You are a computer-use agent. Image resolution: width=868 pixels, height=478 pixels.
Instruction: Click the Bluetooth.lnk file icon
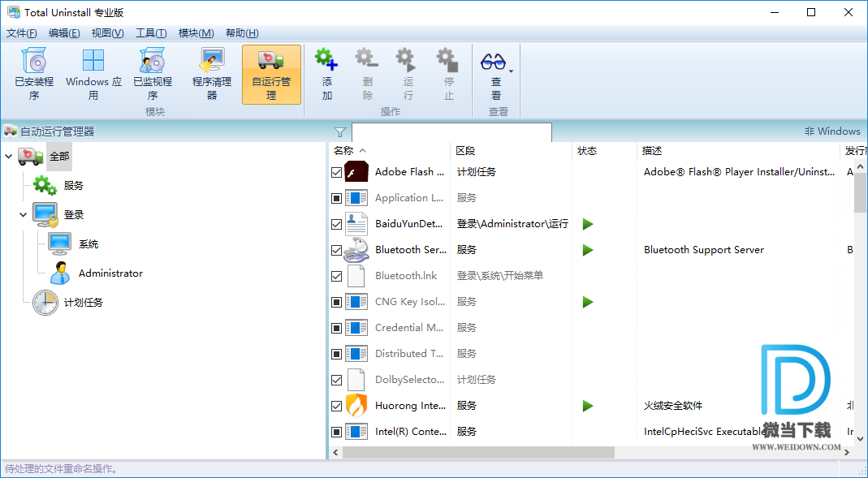click(356, 276)
